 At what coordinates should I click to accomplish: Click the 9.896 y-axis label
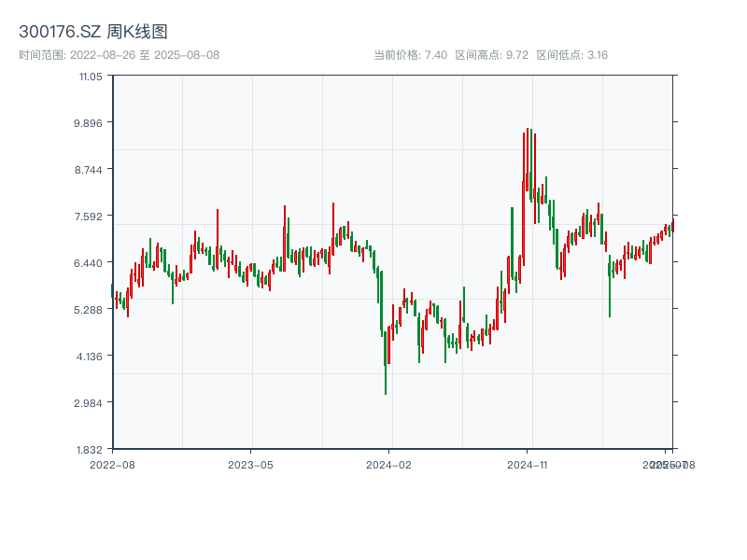click(89, 122)
